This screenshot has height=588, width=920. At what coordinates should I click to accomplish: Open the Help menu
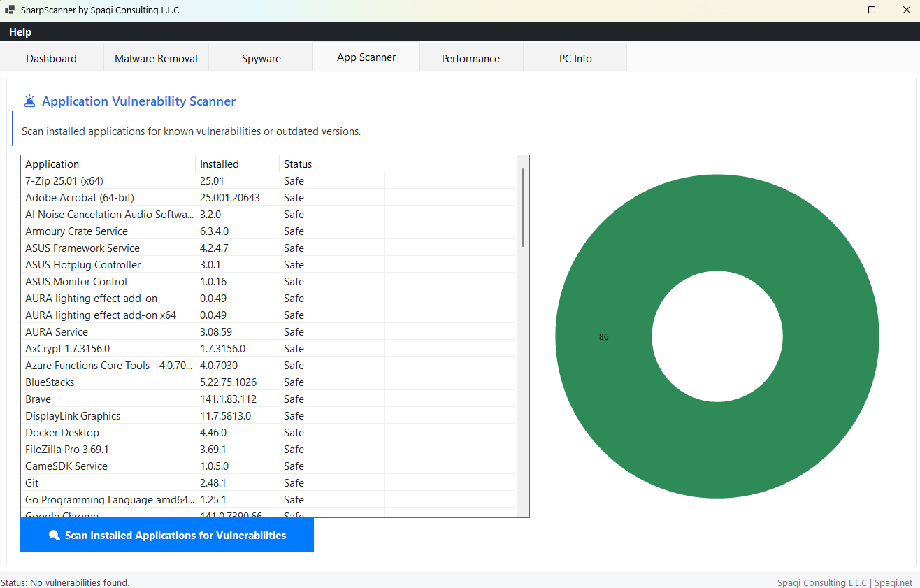(x=20, y=32)
